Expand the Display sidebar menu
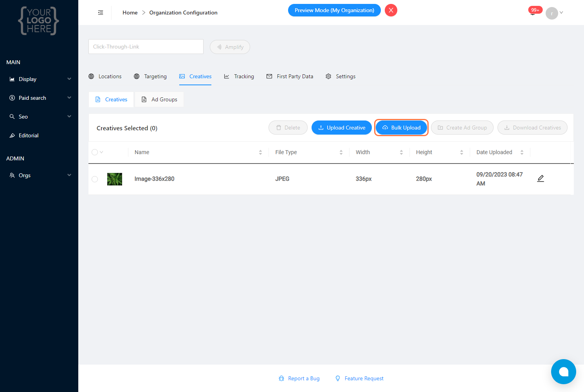This screenshot has height=392, width=584. pyautogui.click(x=39, y=79)
